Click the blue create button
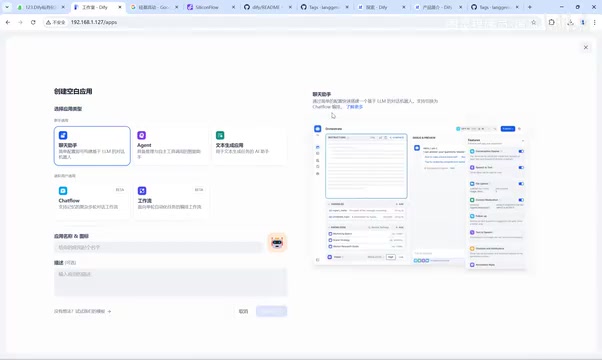Viewport: 602px width, 360px height. [x=271, y=311]
